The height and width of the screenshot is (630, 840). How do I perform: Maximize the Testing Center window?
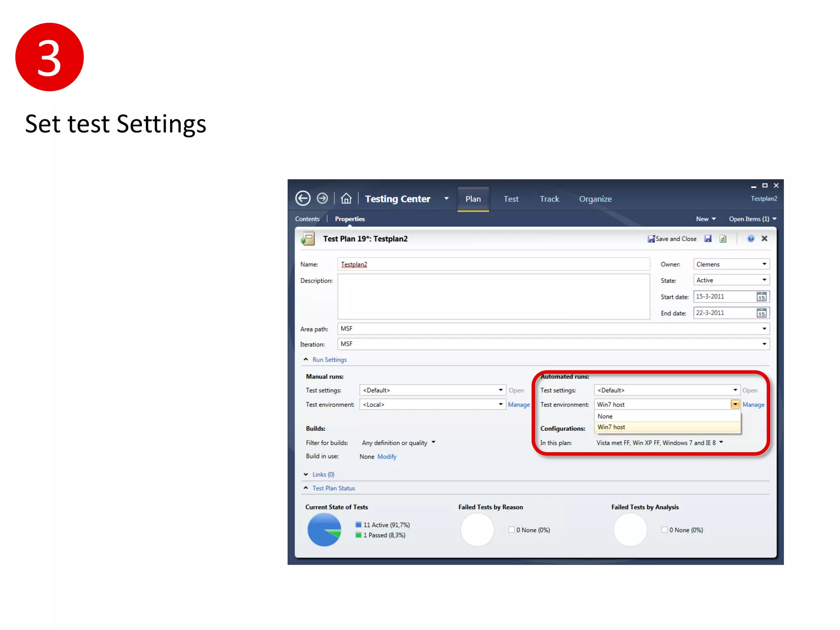point(765,185)
